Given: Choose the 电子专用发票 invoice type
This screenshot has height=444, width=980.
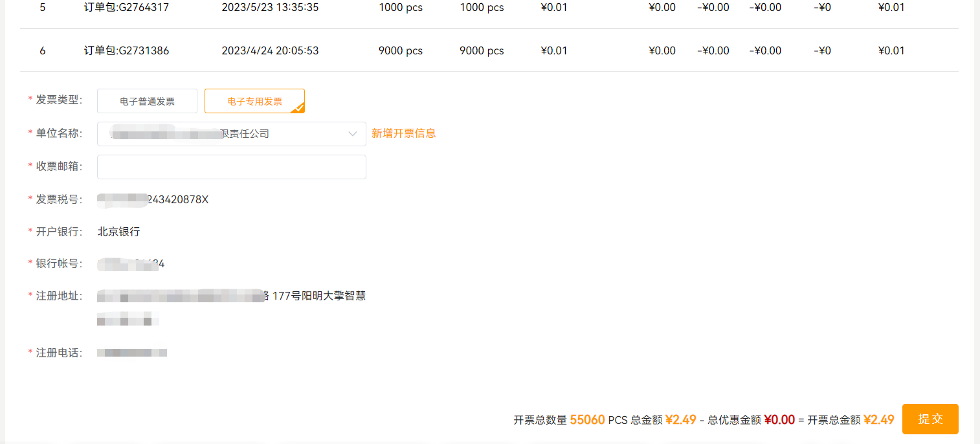Looking at the screenshot, I should click(x=254, y=101).
